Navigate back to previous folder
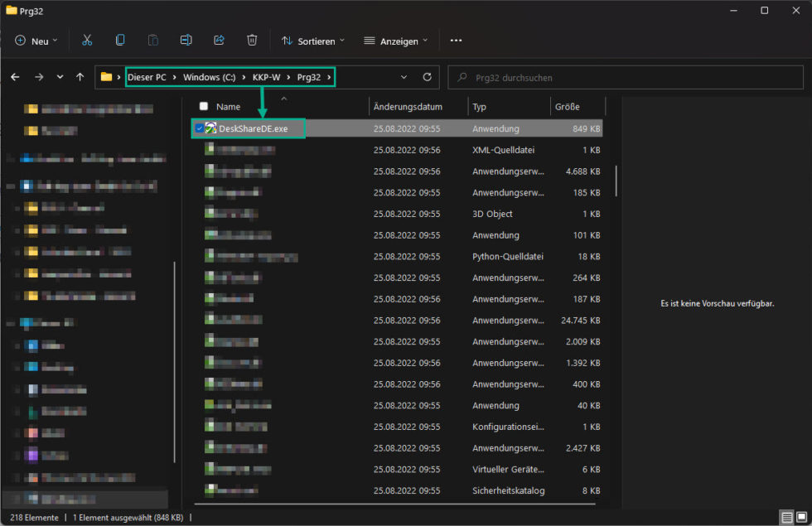 (15, 77)
